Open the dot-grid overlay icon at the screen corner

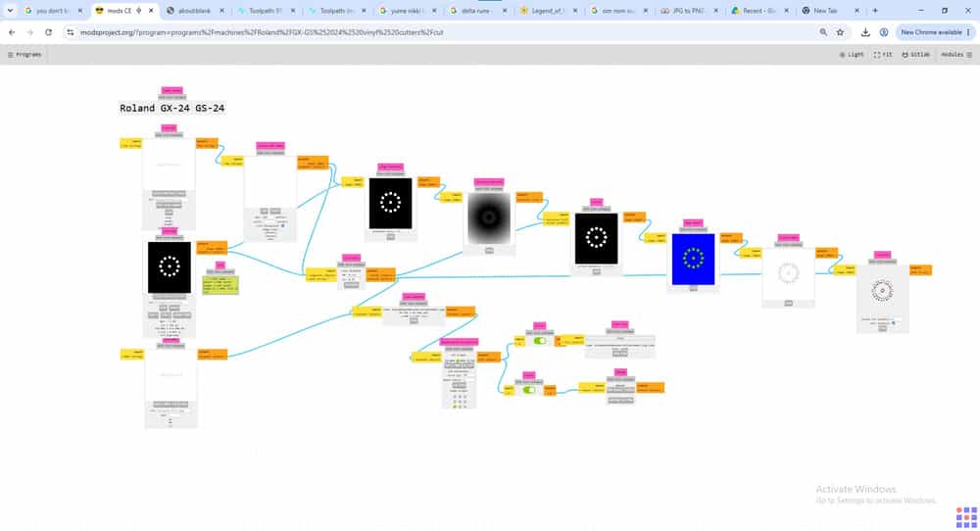[966, 517]
